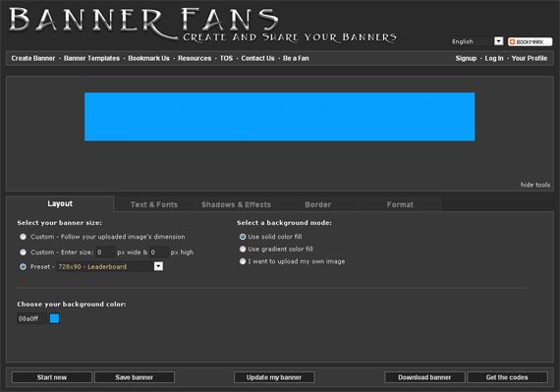Open the Shadows & Effects tab
Image resolution: width=560 pixels, height=392 pixels.
236,204
